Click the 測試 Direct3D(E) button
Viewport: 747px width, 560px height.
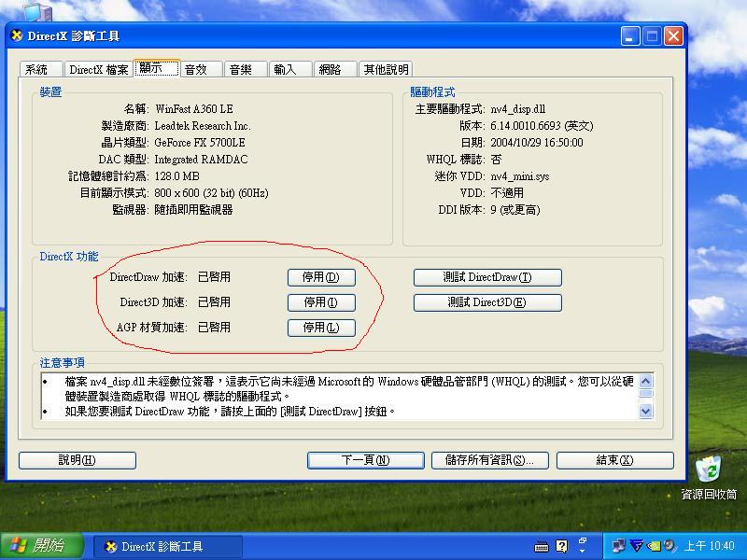tap(487, 302)
